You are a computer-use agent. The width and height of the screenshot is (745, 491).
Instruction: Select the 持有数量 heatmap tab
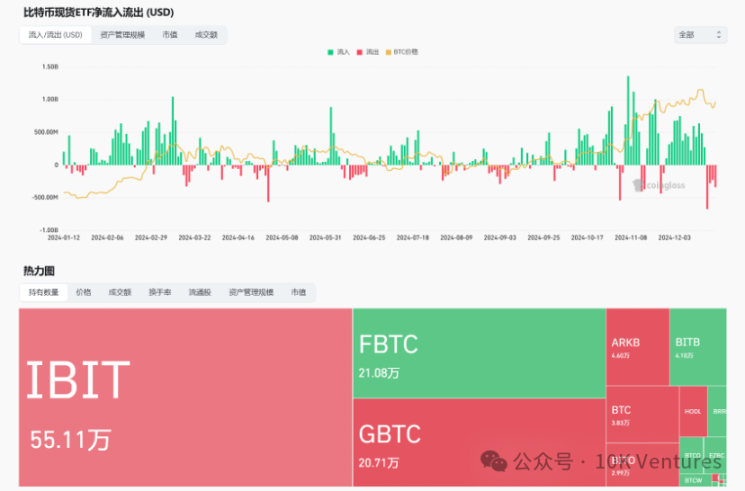pyautogui.click(x=44, y=292)
